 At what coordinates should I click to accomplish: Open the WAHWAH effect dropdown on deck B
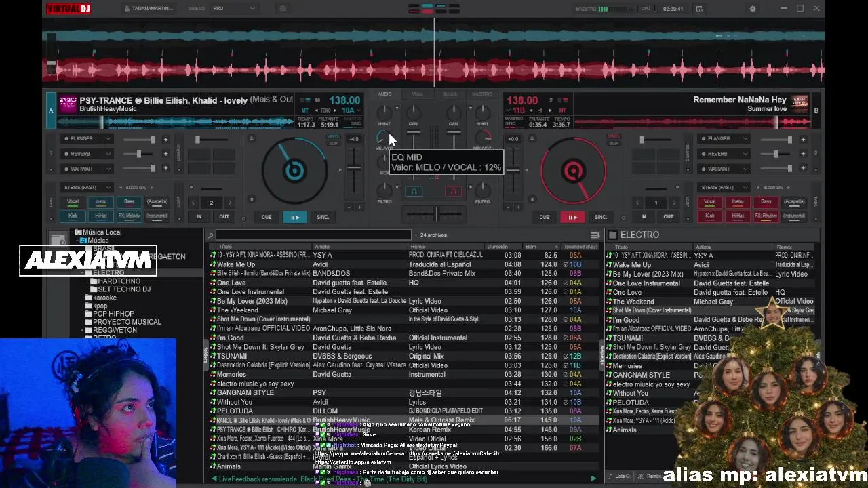click(x=724, y=169)
